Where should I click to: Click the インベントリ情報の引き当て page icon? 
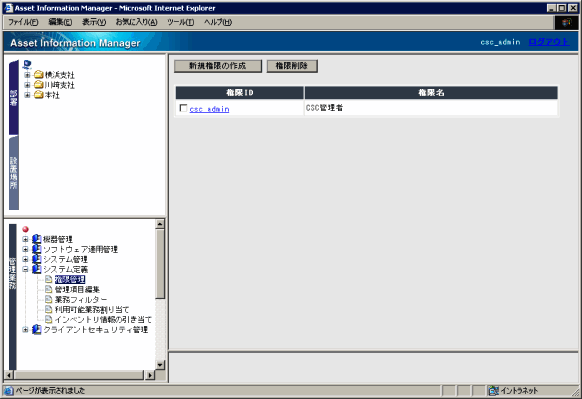pos(48,319)
